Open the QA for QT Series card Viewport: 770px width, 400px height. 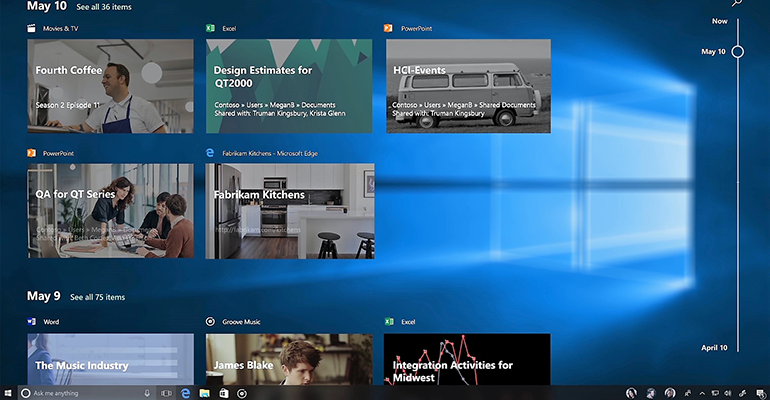pos(110,211)
